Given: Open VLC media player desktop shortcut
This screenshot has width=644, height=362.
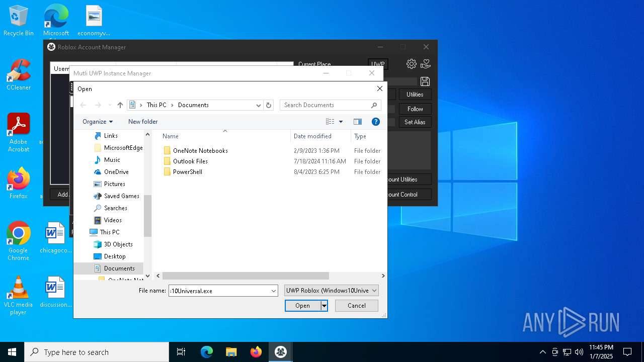Looking at the screenshot, I should coord(18,296).
